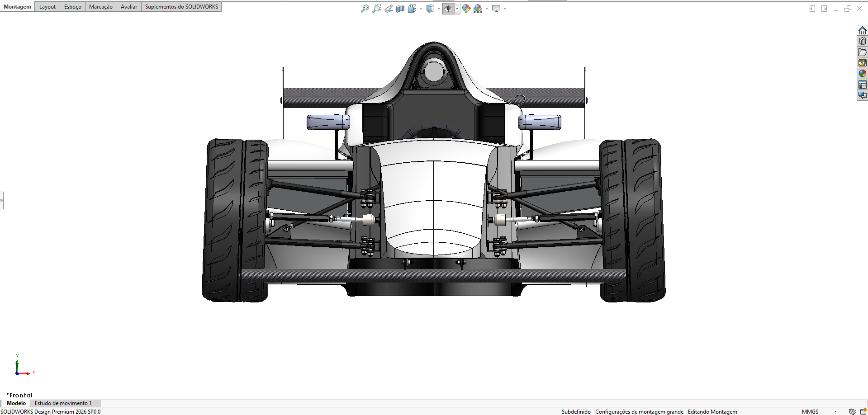Click the SOLIDWORKS Design Premium 2026 status text
Image resolution: width=868 pixels, height=415 pixels.
click(x=51, y=412)
